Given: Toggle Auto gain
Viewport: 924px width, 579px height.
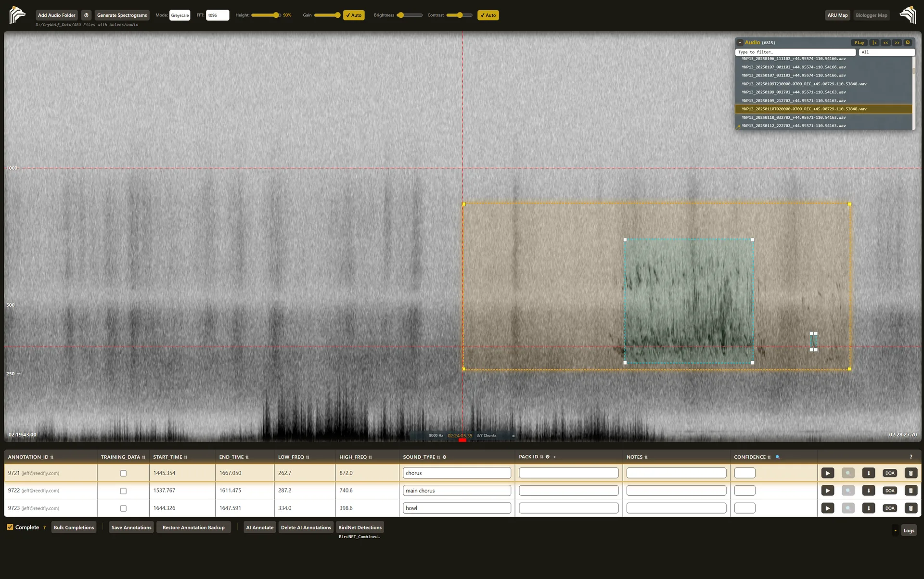Looking at the screenshot, I should [354, 15].
